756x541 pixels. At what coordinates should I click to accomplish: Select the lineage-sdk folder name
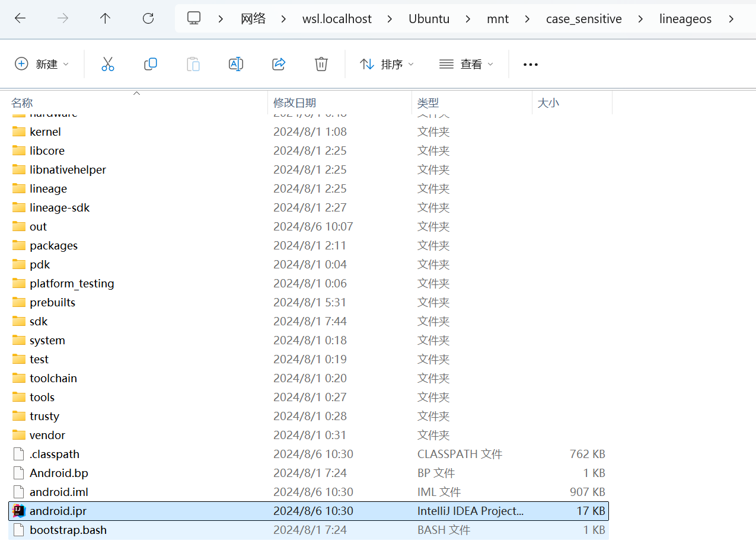59,207
